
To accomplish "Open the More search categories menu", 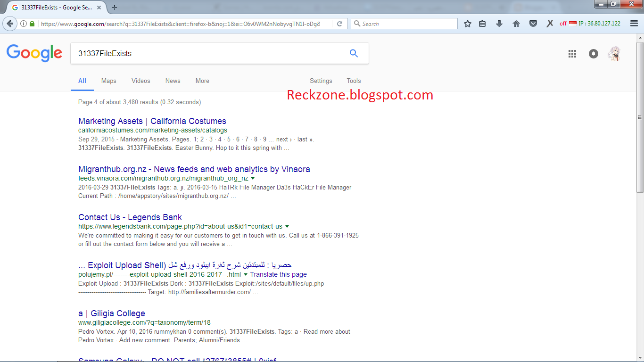I will point(202,81).
